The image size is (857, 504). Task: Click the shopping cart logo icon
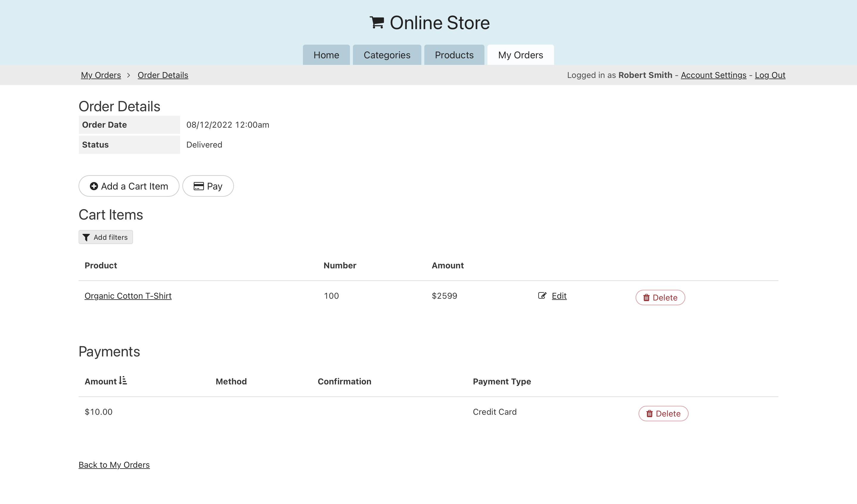tap(377, 23)
